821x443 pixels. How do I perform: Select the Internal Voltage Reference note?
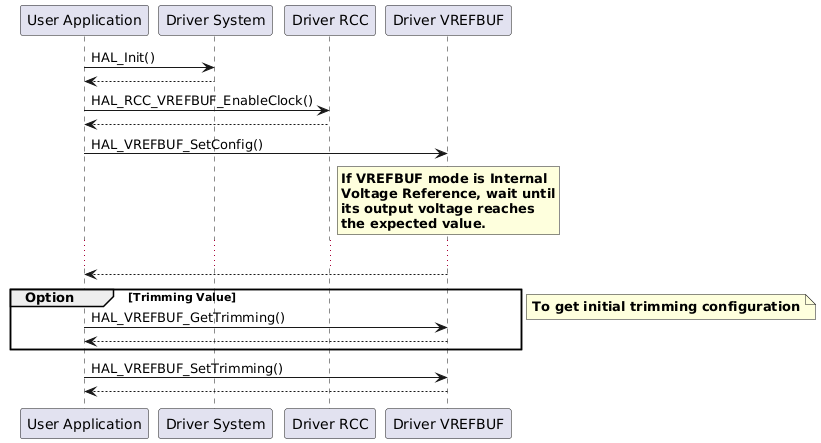click(x=448, y=201)
